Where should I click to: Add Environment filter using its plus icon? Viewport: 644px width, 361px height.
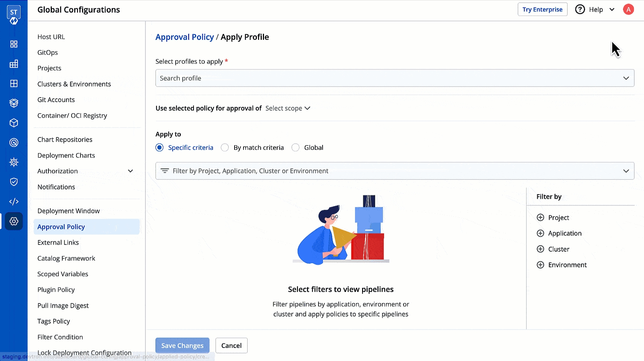point(540,265)
